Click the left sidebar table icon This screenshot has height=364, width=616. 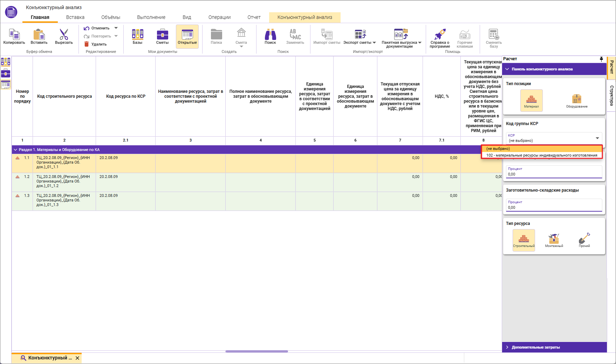(6, 84)
